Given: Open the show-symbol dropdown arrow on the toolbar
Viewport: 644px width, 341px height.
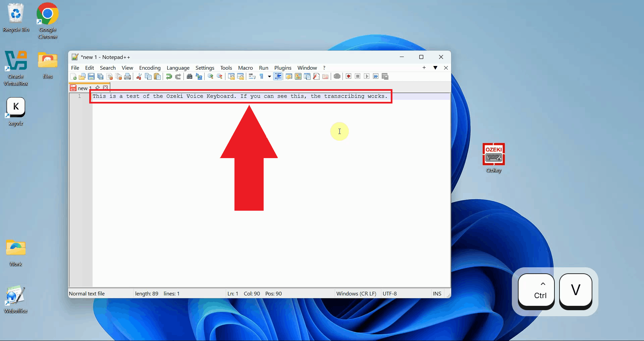Looking at the screenshot, I should (269, 76).
